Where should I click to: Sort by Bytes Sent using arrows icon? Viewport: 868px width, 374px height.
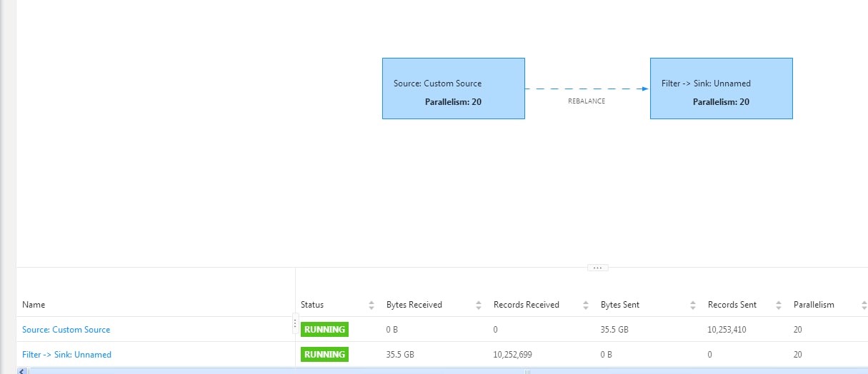(x=692, y=305)
